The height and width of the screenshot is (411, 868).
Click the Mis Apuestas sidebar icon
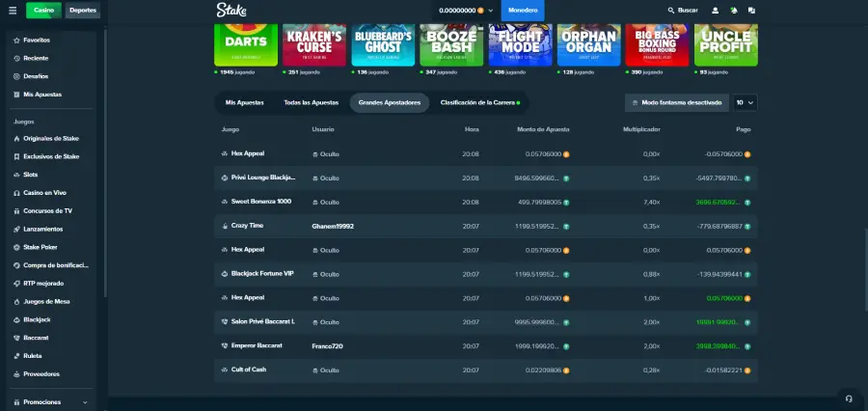point(17,95)
